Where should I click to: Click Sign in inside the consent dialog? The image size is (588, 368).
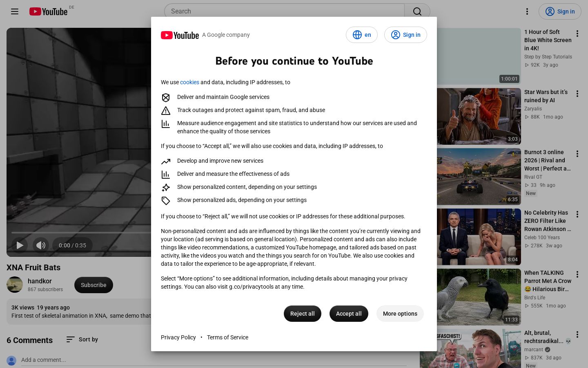[x=405, y=35]
